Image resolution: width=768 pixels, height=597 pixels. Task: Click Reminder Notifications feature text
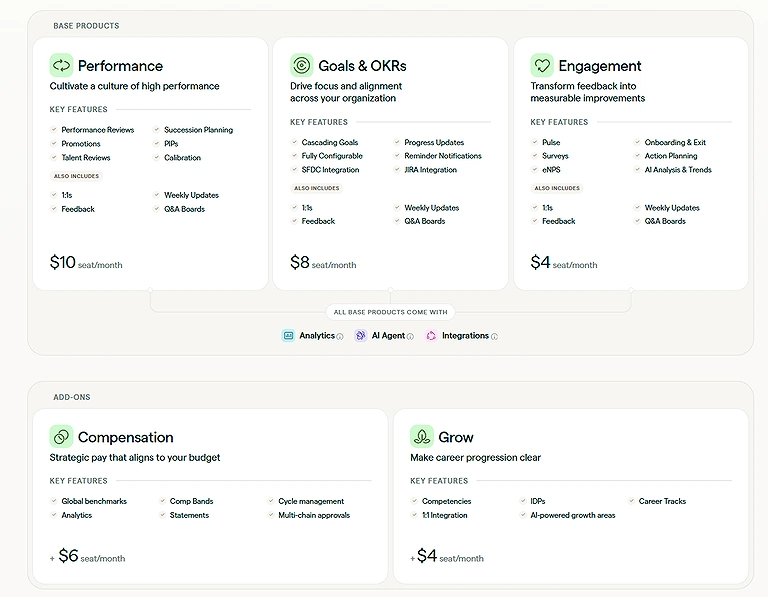[x=443, y=156]
